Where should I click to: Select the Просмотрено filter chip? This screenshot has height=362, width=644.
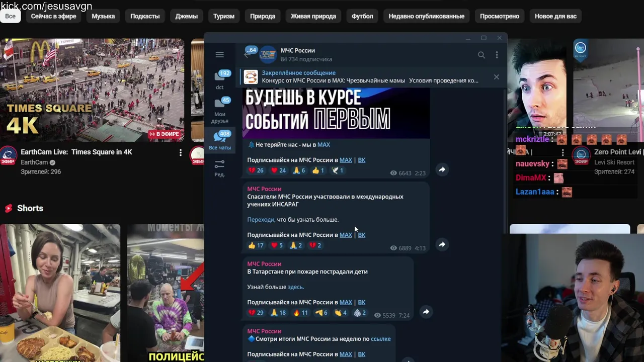[x=500, y=16]
